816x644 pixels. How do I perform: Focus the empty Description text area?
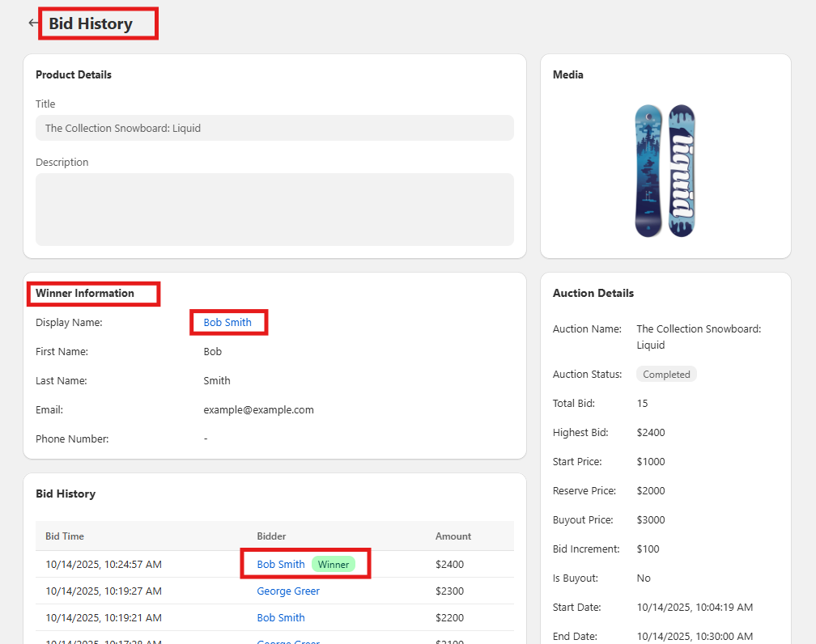tap(274, 209)
